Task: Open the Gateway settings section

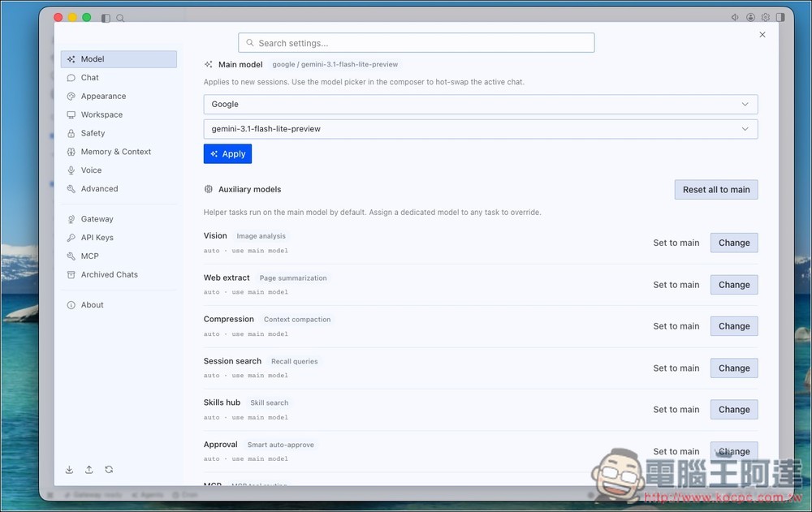Action: tap(119, 219)
